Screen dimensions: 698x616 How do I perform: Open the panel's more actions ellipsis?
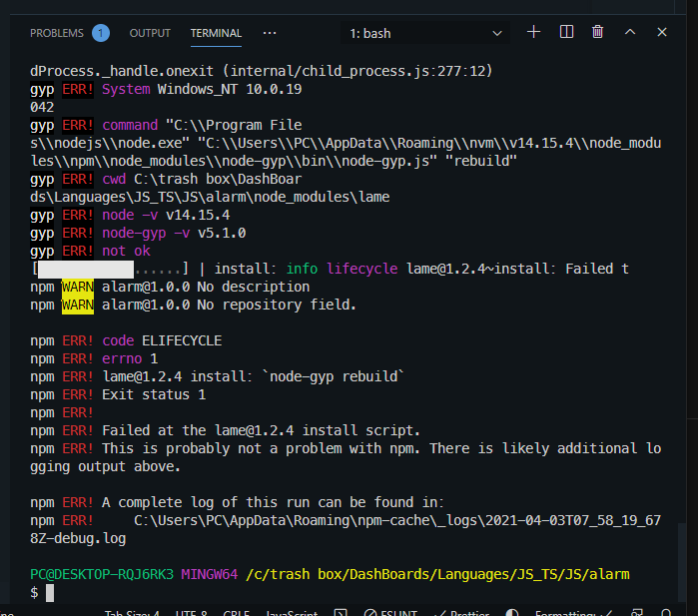[270, 33]
